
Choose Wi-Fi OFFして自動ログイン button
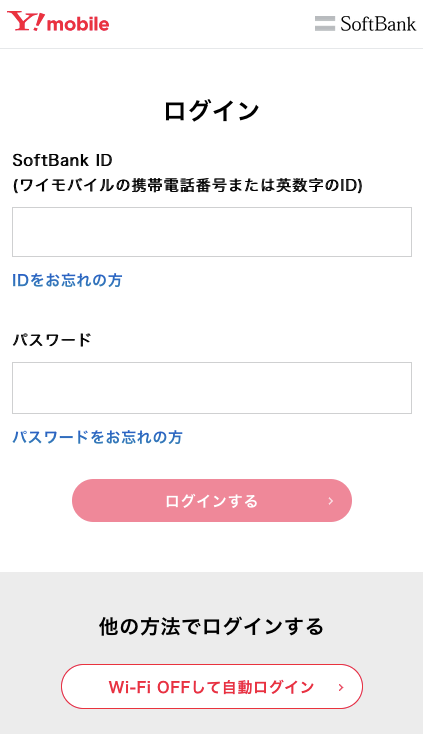pos(212,686)
